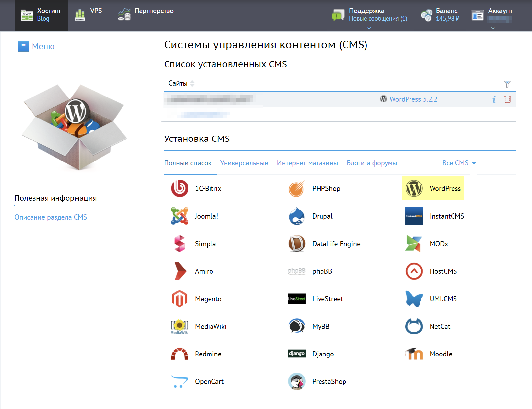Click the Меню label link
Screen dimensions: 532x409
(x=43, y=46)
